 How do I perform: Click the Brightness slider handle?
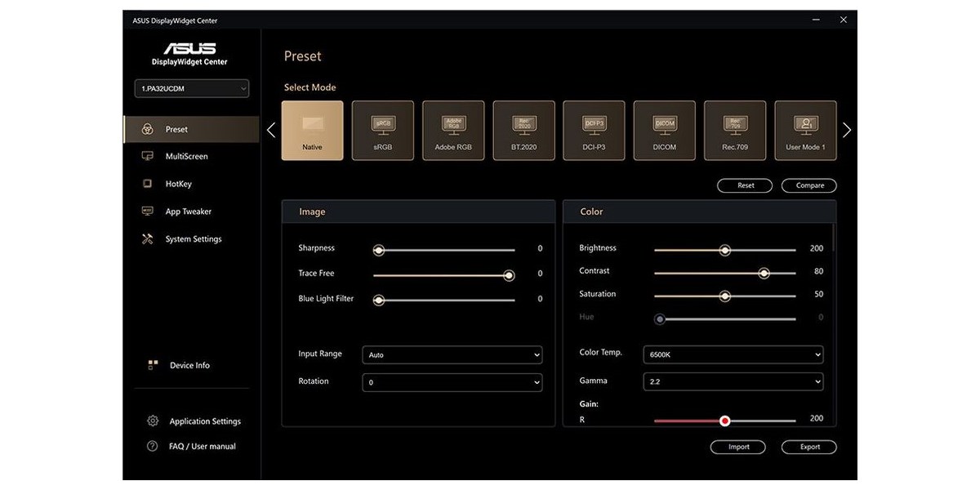pyautogui.click(x=724, y=250)
